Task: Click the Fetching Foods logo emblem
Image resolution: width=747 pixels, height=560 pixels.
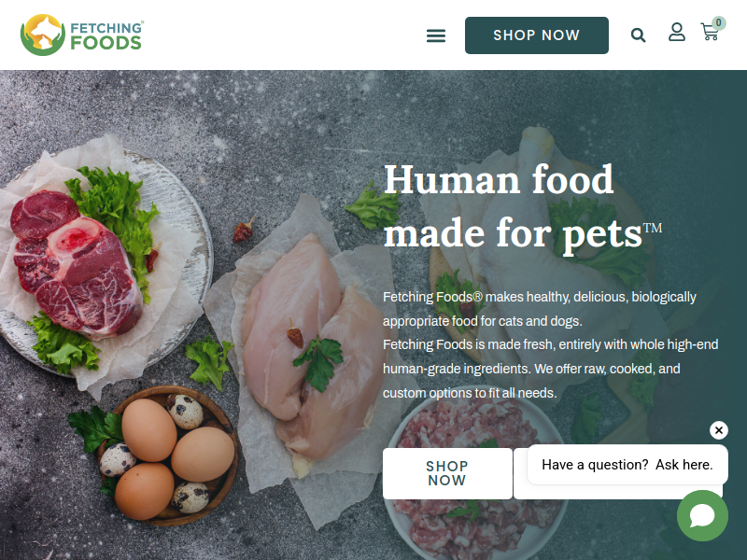Action: (42, 35)
